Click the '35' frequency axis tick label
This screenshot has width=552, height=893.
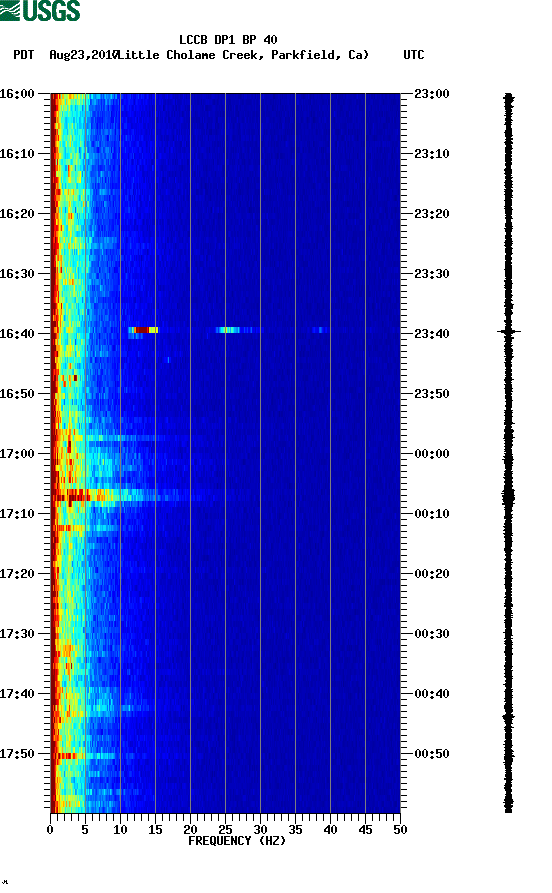pyautogui.click(x=295, y=830)
